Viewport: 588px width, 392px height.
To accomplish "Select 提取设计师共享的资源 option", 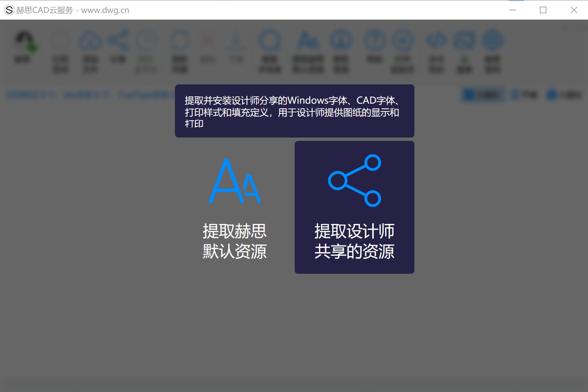I will [354, 207].
